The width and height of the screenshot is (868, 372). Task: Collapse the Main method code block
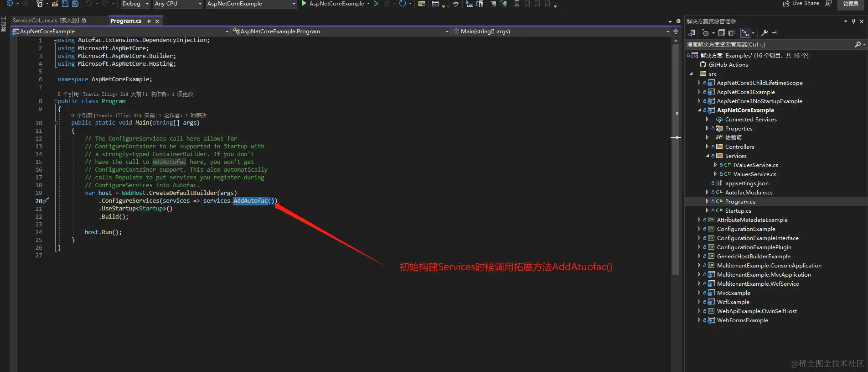pos(55,123)
